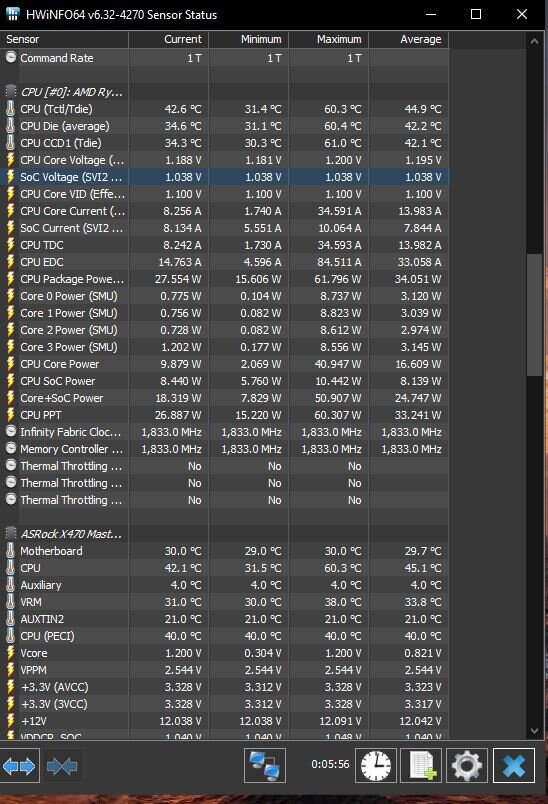Screen dimensions: 548x804
Task: Click the Sensor column header
Action: click(x=64, y=39)
